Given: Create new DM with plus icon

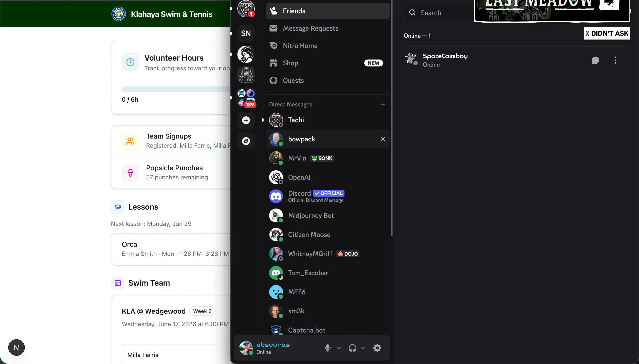Looking at the screenshot, I should tap(383, 104).
